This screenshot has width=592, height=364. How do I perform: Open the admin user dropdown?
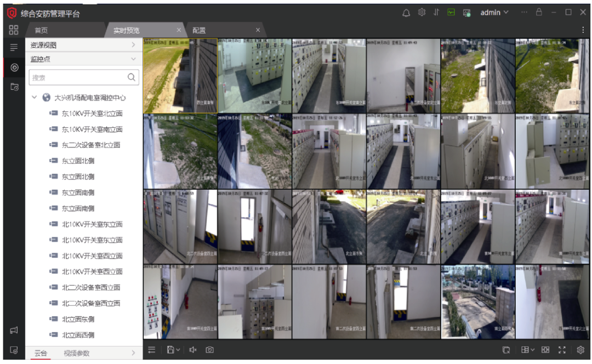click(494, 13)
